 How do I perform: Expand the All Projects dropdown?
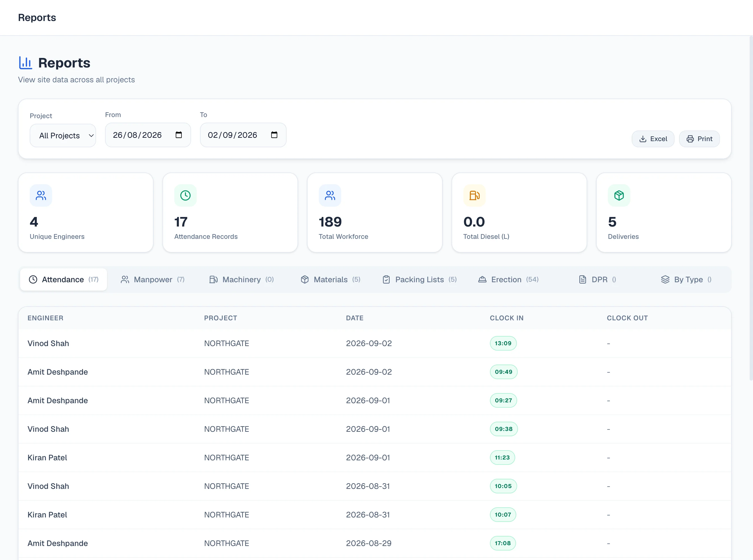tap(63, 136)
